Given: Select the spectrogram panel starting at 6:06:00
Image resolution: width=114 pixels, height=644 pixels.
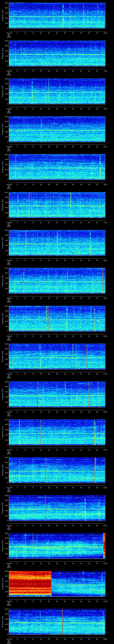Looking at the screenshot, I should click(x=57, y=205).
